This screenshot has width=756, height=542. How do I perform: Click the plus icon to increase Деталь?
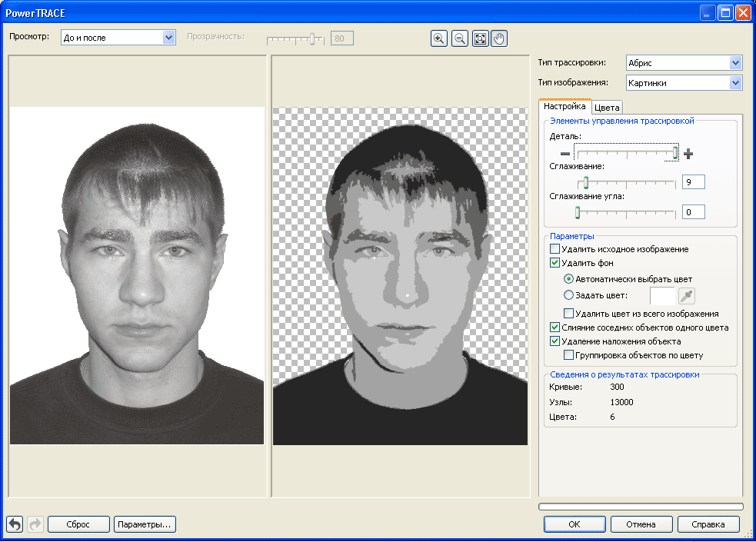688,154
